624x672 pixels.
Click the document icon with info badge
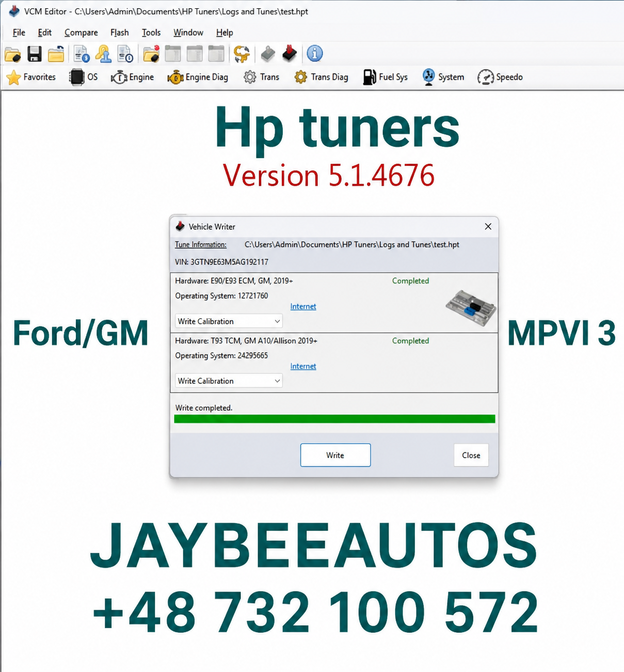pyautogui.click(x=125, y=54)
